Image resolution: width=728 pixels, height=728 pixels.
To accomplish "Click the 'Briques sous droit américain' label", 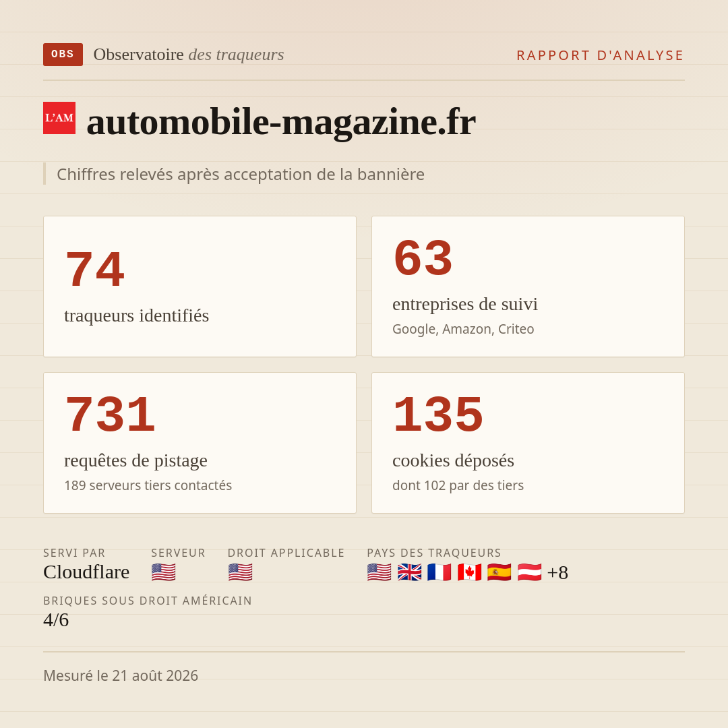I will coord(148,601).
